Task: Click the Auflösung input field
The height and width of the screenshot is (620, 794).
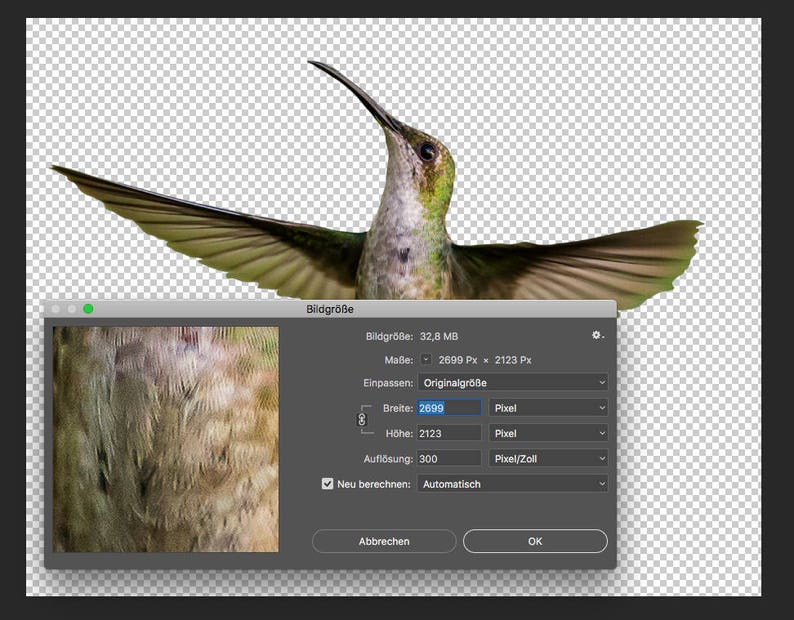Action: click(x=449, y=458)
